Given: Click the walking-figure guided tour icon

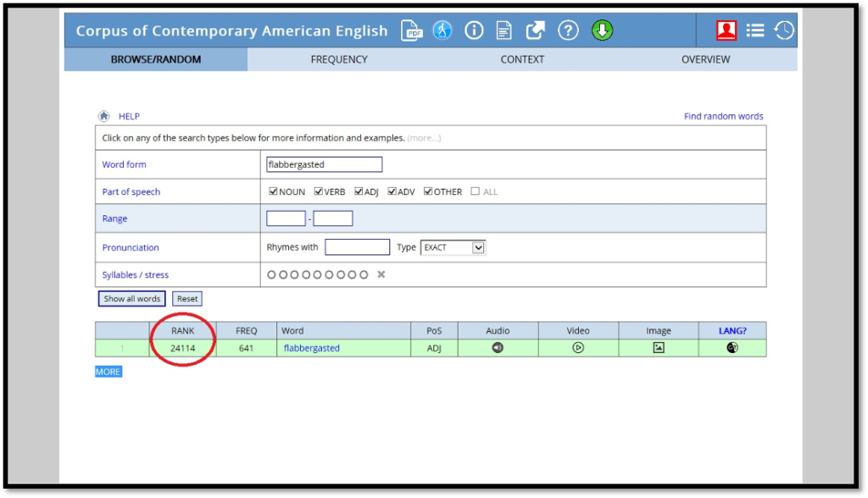Looking at the screenshot, I should [x=442, y=30].
